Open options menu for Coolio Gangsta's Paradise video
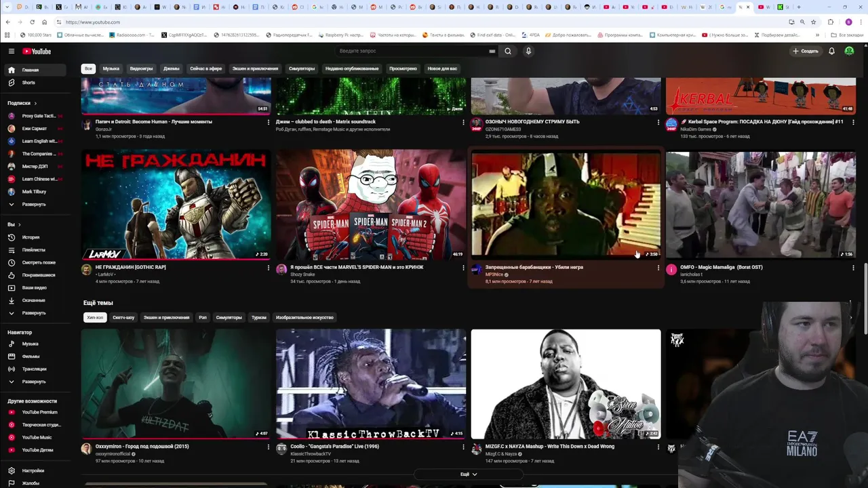The height and width of the screenshot is (488, 868). tap(463, 447)
